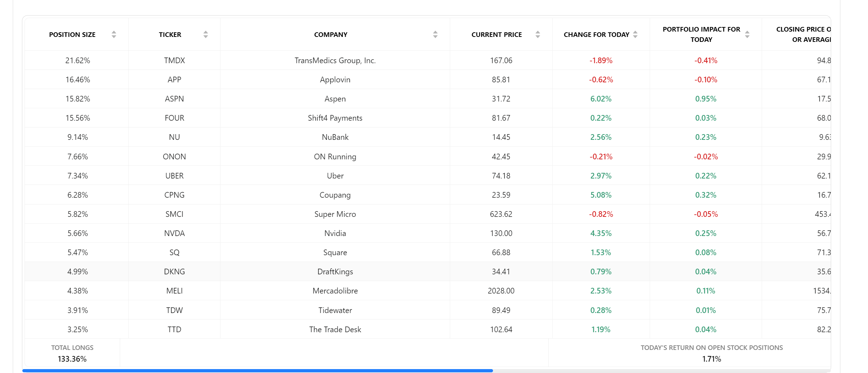
Task: Click the Ticker column sort arrows
Action: point(206,34)
